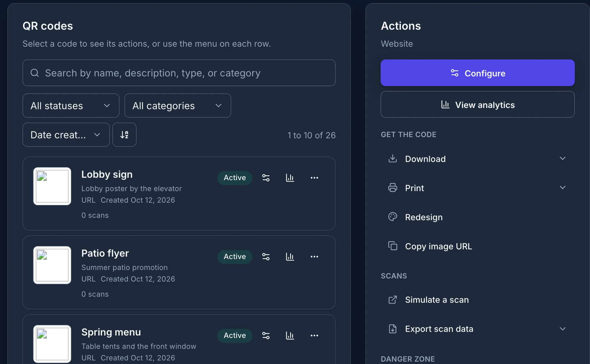Click the Active badge on Patio flyer
The height and width of the screenshot is (364, 590).
tap(235, 257)
